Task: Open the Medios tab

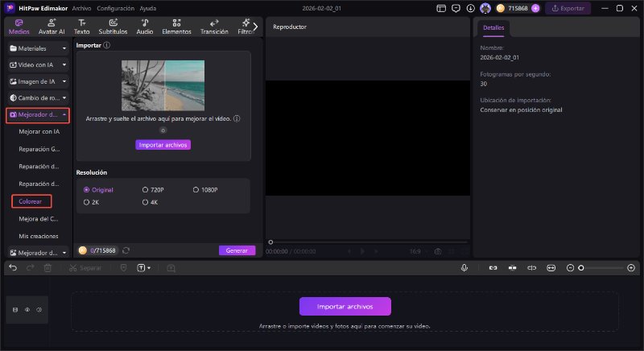Action: (x=19, y=27)
